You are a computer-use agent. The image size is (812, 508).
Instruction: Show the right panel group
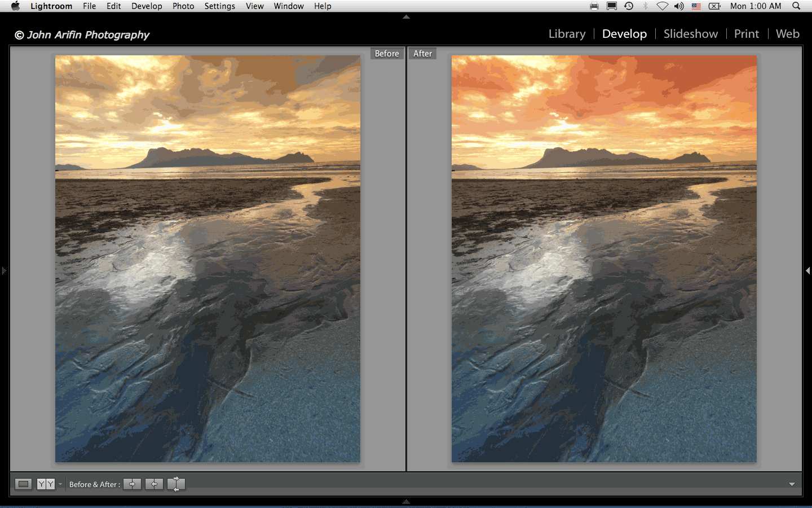(807, 271)
